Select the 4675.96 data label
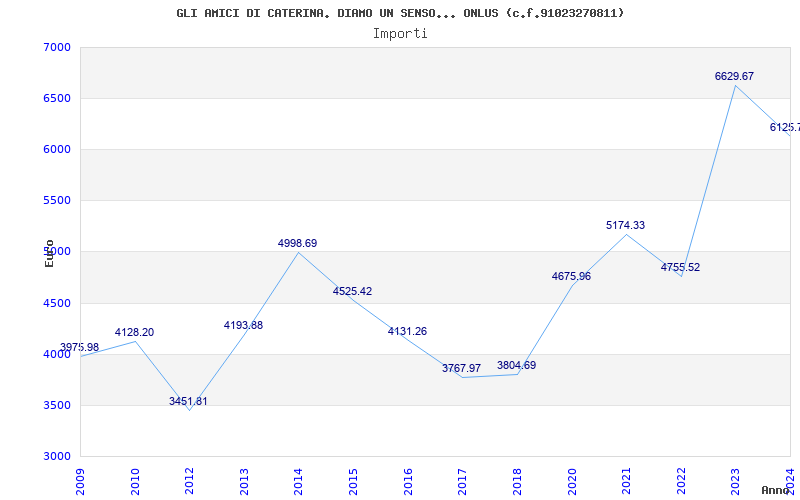 click(x=571, y=277)
